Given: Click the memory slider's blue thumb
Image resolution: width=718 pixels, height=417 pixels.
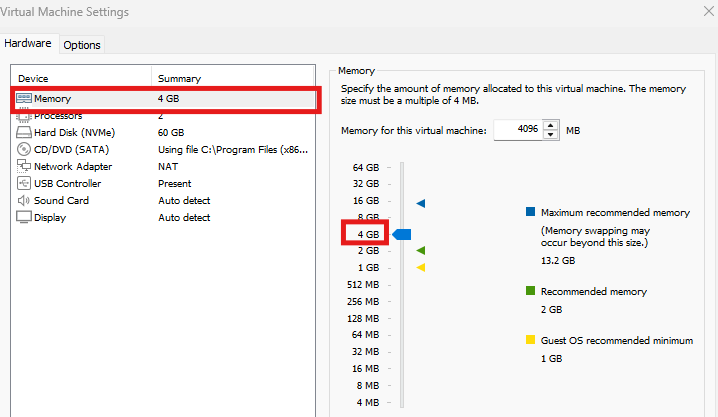Looking at the screenshot, I should click(x=402, y=234).
